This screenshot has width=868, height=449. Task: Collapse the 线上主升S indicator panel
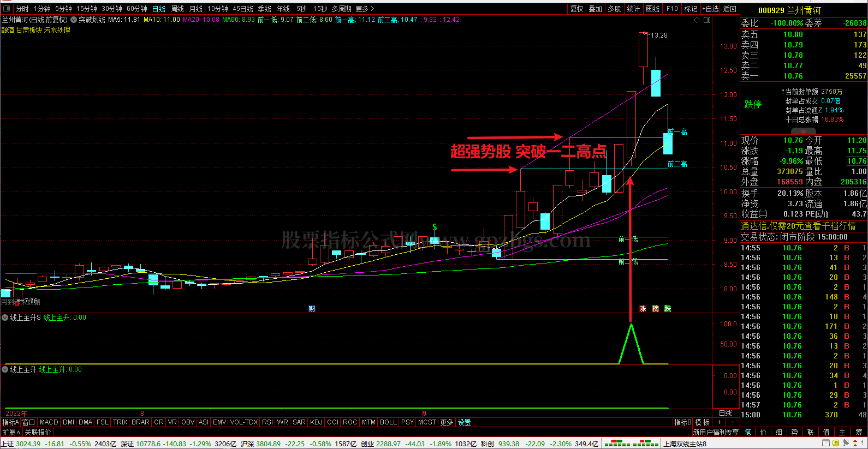pyautogui.click(x=5, y=318)
